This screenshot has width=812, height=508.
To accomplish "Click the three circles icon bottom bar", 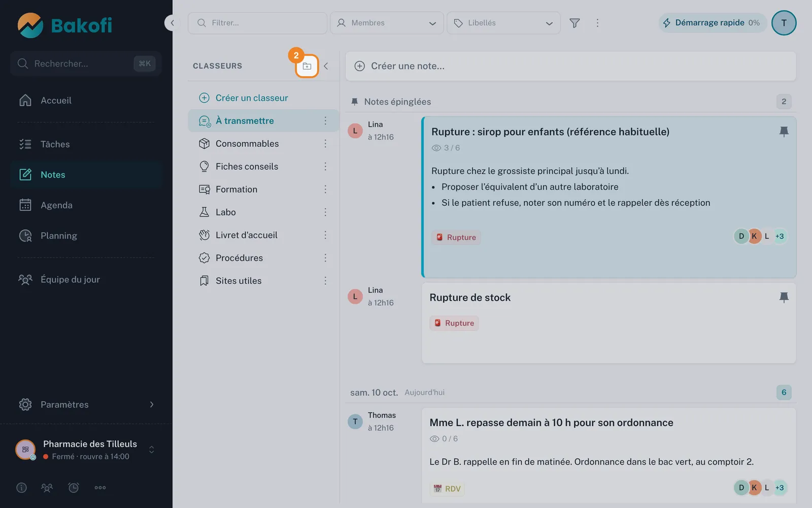I will click(x=100, y=488).
